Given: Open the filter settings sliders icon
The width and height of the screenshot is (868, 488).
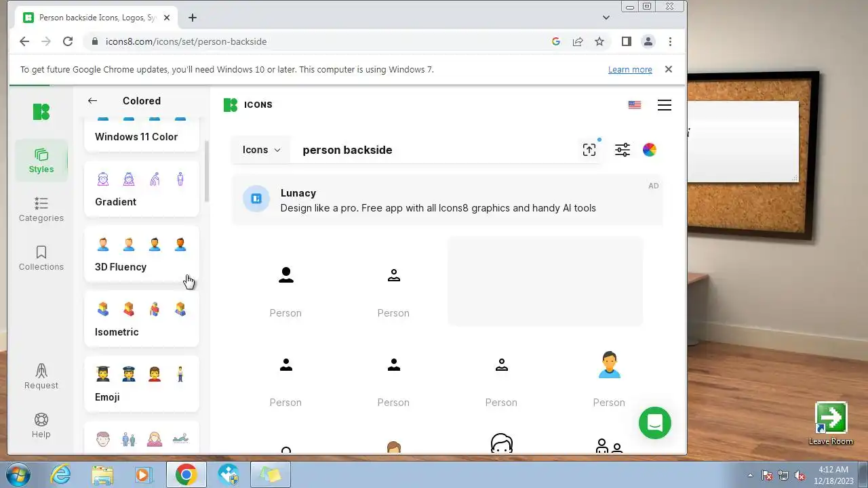Looking at the screenshot, I should tap(623, 150).
